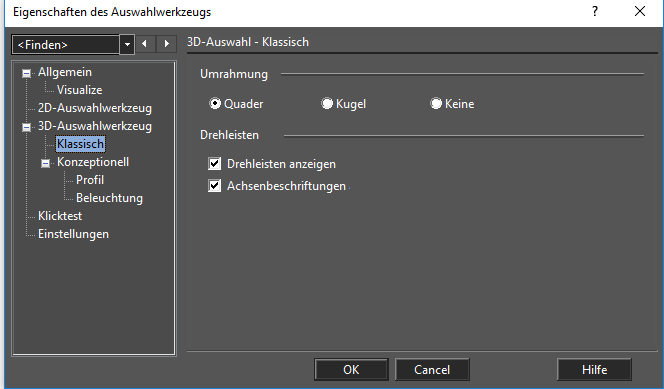Collapse the Konzeptionell tree node
This screenshot has width=664, height=389.
(x=45, y=163)
